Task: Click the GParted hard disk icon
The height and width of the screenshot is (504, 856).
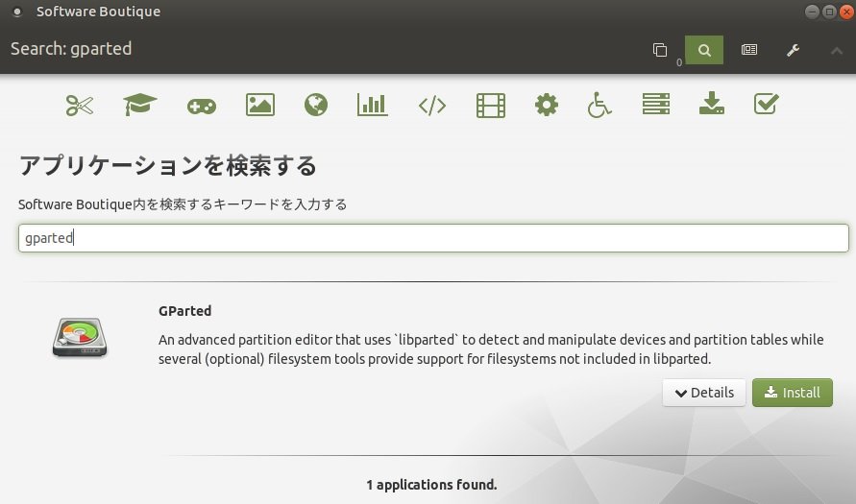Action: click(x=80, y=338)
